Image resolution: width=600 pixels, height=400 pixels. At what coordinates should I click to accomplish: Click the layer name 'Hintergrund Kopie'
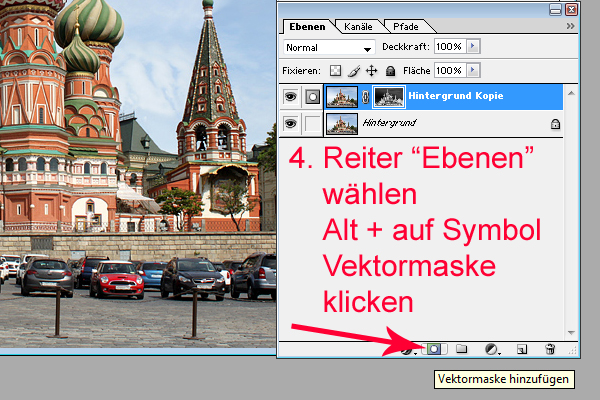(x=456, y=96)
